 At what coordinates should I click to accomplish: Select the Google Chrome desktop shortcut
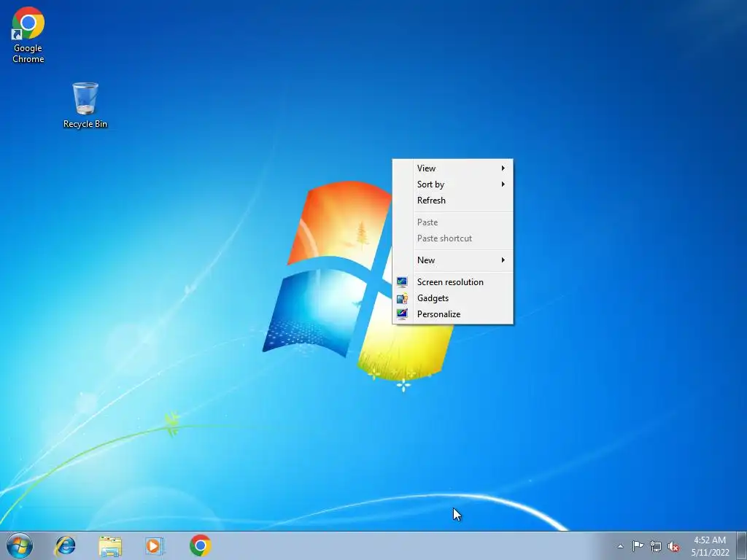28,35
